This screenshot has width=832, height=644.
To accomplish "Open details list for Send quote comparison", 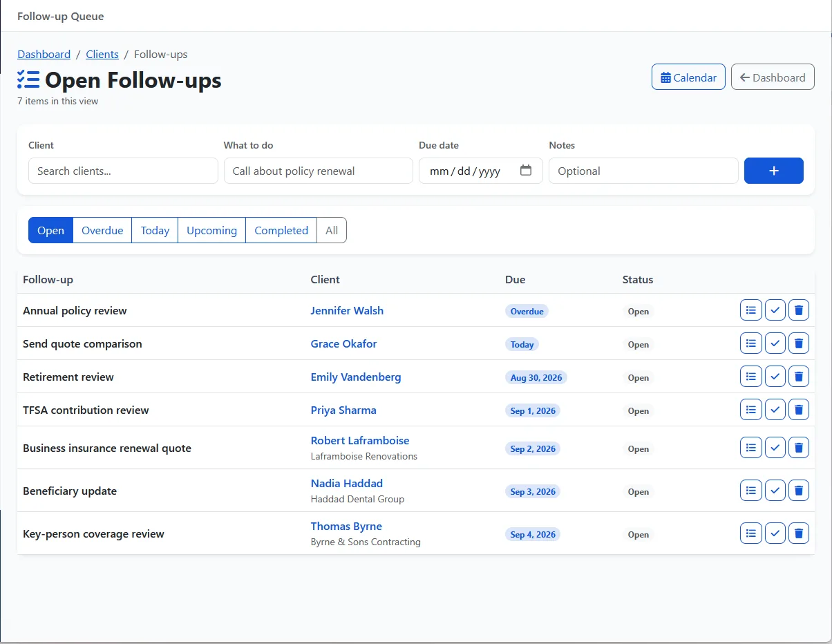I will click(x=751, y=343).
